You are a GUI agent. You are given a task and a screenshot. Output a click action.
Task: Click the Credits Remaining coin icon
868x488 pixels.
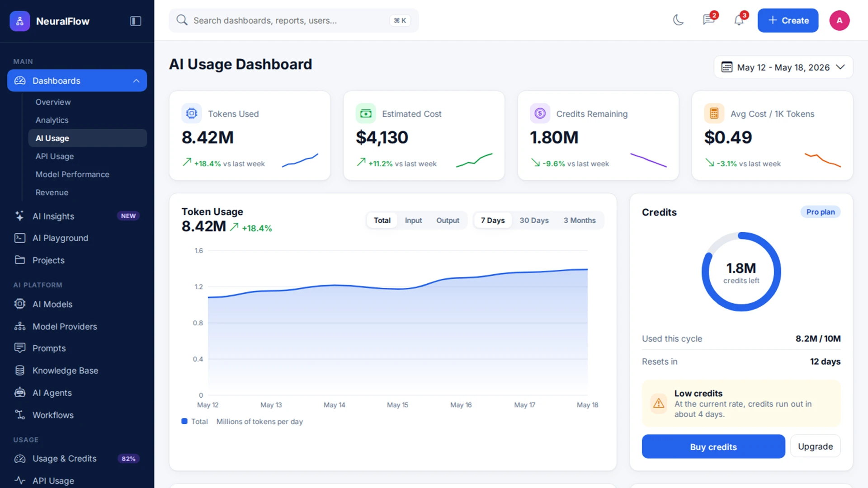(540, 113)
